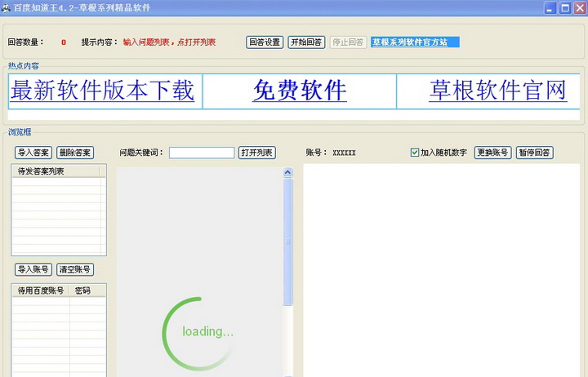This screenshot has width=588, height=377.
Task: Open the 免费软件 link
Action: [x=300, y=91]
